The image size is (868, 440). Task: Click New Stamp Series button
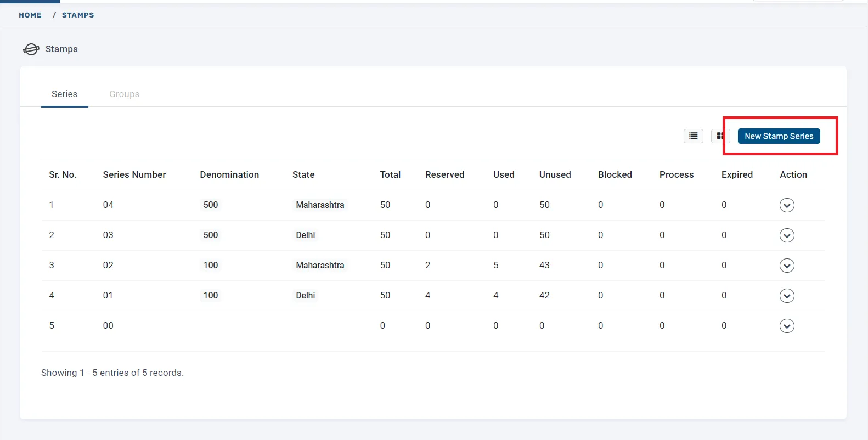tap(779, 136)
